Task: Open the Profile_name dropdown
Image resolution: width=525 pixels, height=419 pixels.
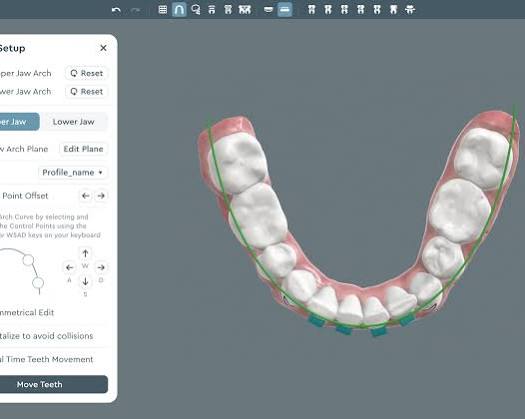Action: pos(73,172)
